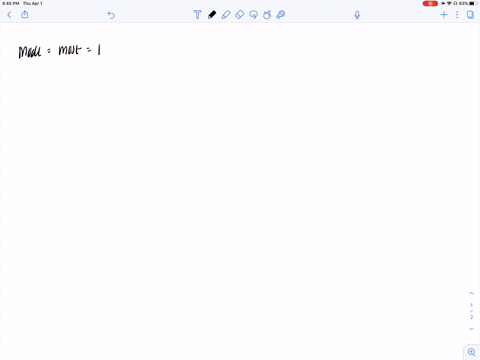Viewport: 480px width, 360px height.
Task: Start audio recording with microphone
Action: (357, 15)
